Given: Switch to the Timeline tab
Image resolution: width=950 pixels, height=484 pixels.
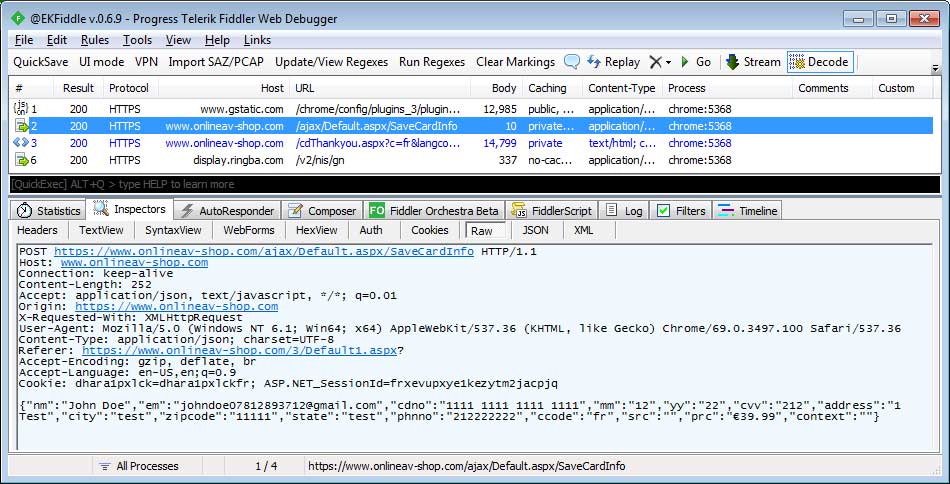Looking at the screenshot, I should [747, 211].
